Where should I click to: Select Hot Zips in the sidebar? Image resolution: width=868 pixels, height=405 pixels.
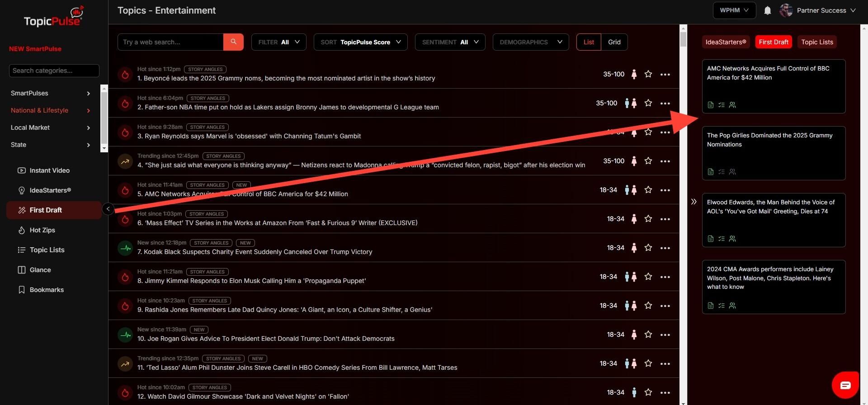42,230
